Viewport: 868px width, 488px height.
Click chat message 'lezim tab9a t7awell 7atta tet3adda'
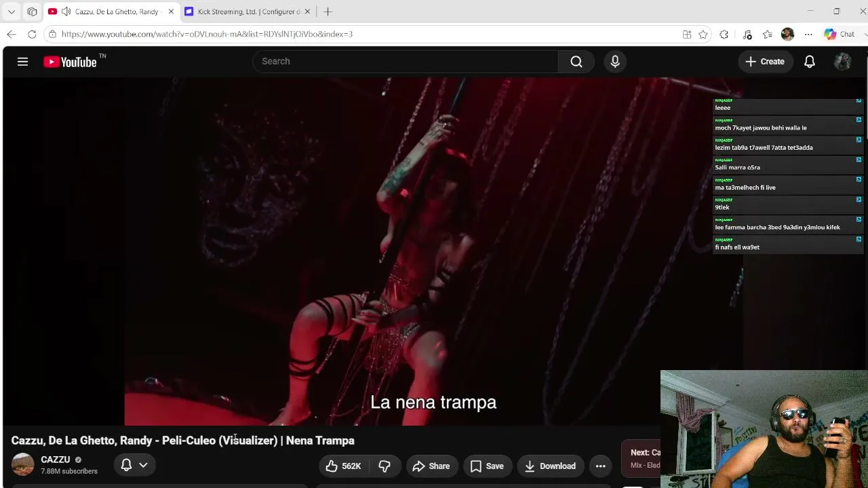tap(764, 148)
